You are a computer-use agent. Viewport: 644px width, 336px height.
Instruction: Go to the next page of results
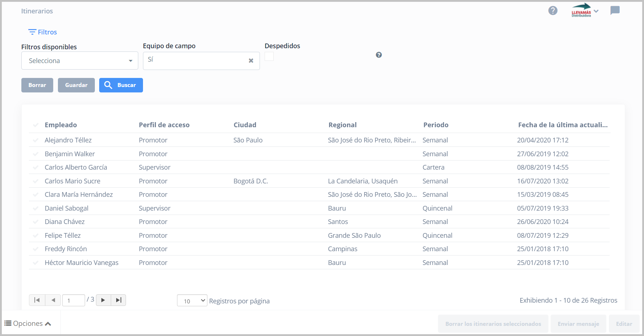coord(103,300)
